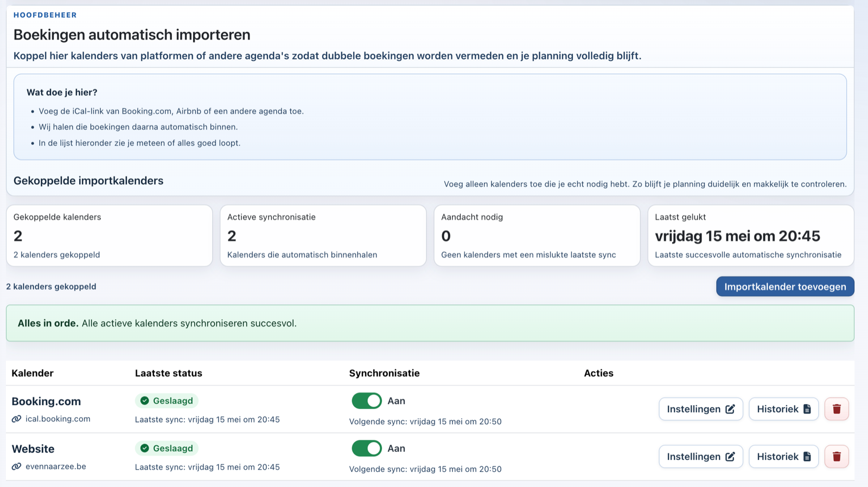Click 'Boekingen automatisch importeren' page title

tap(132, 35)
